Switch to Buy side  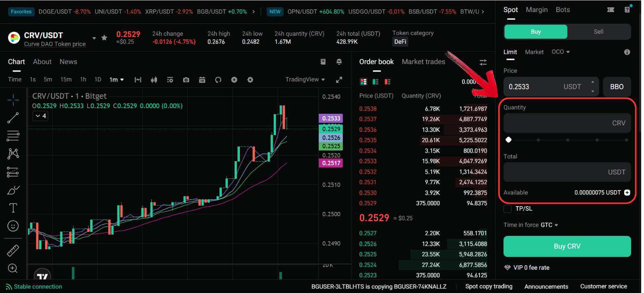[536, 32]
